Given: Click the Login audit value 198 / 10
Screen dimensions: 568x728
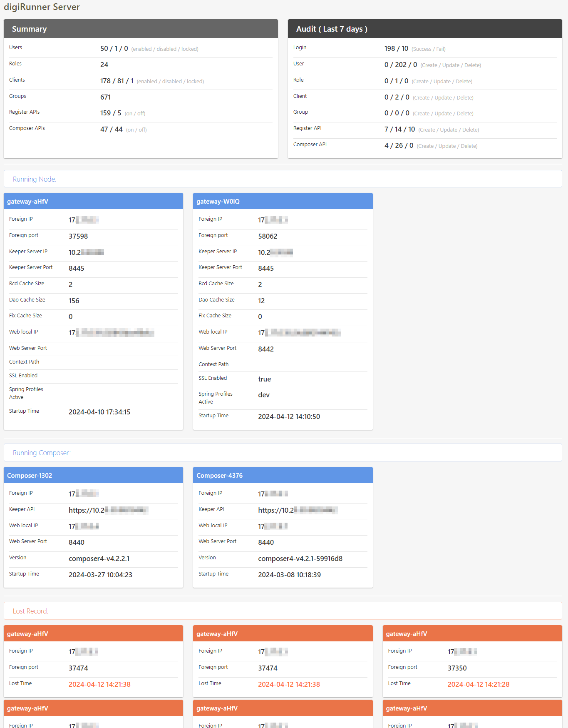Looking at the screenshot, I should (x=396, y=49).
